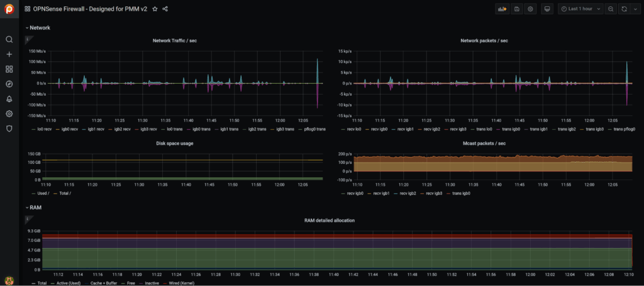
Task: Open the sidebar Search icon
Action: pyautogui.click(x=9, y=40)
